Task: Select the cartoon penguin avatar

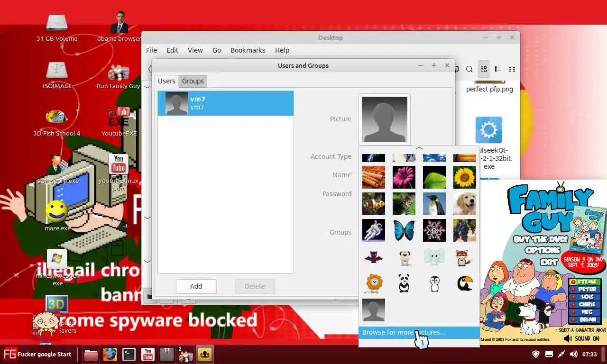Action: point(434,283)
